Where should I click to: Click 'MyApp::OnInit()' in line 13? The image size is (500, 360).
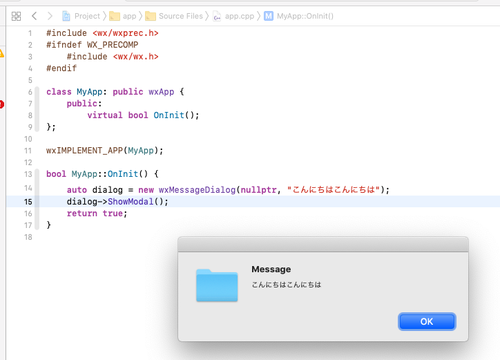point(110,174)
